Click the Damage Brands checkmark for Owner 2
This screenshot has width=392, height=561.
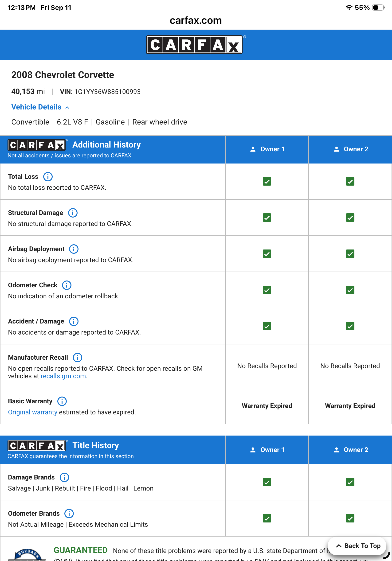(x=350, y=482)
